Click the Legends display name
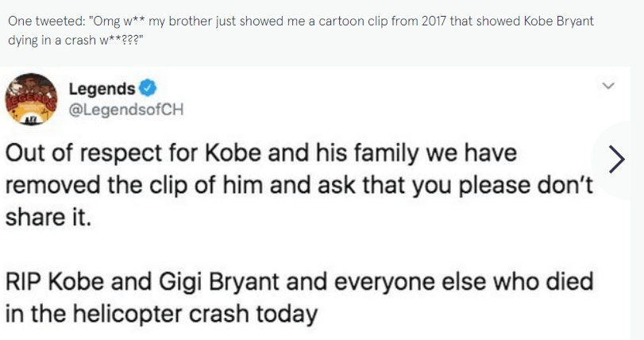The image size is (644, 340). (x=102, y=88)
